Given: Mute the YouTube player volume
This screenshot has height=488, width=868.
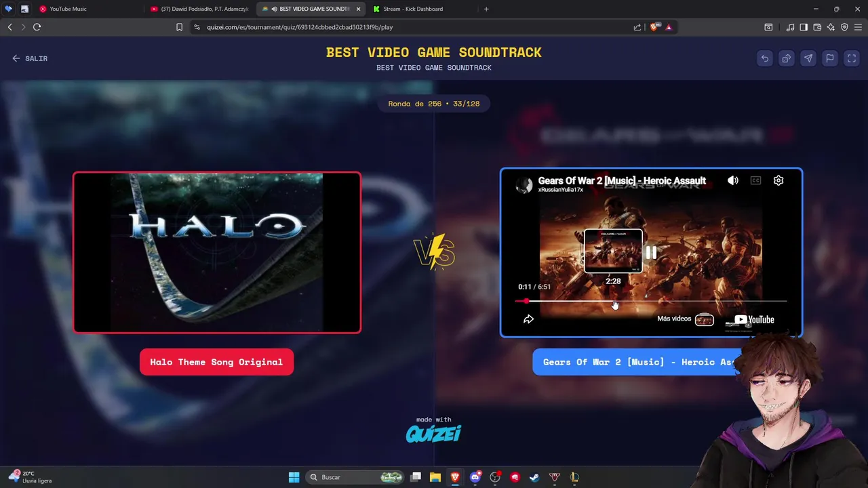Looking at the screenshot, I should pos(733,180).
